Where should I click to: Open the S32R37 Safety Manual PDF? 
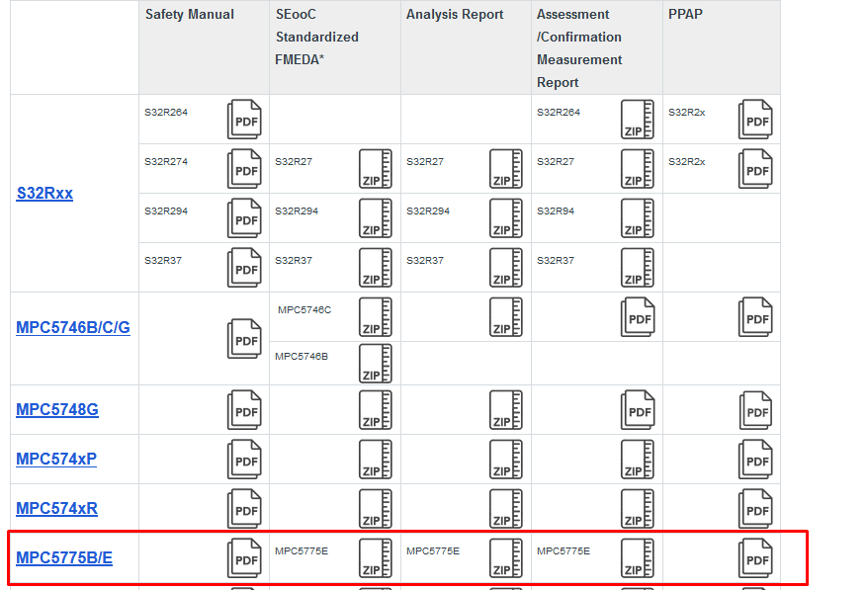(244, 267)
